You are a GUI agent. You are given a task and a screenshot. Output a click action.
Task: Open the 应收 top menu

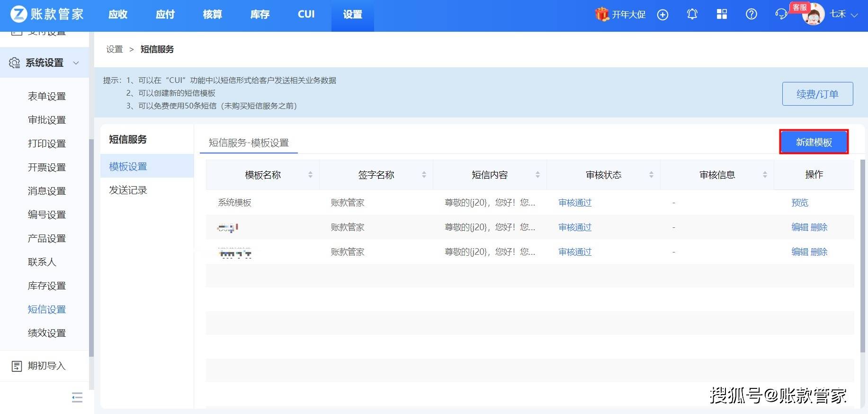coord(118,15)
